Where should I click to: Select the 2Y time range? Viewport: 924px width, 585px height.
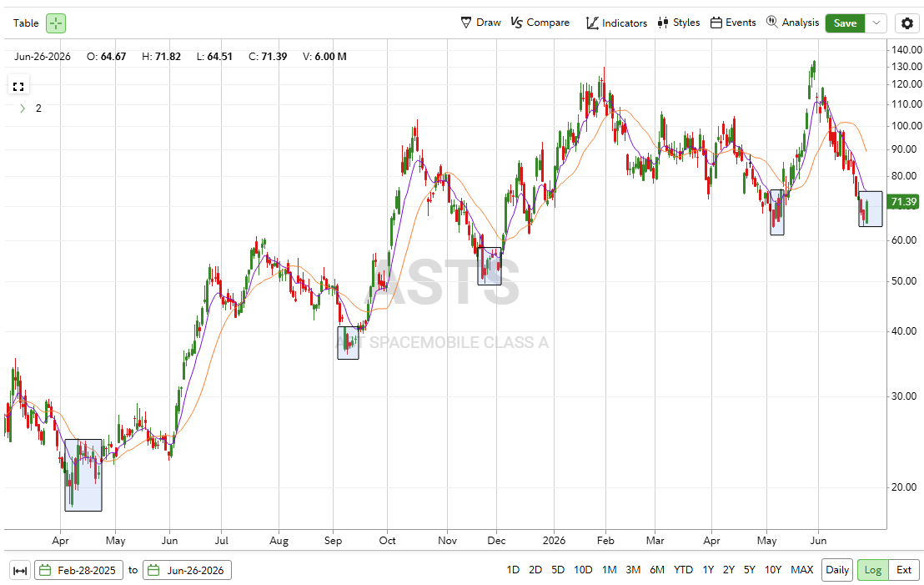click(728, 570)
